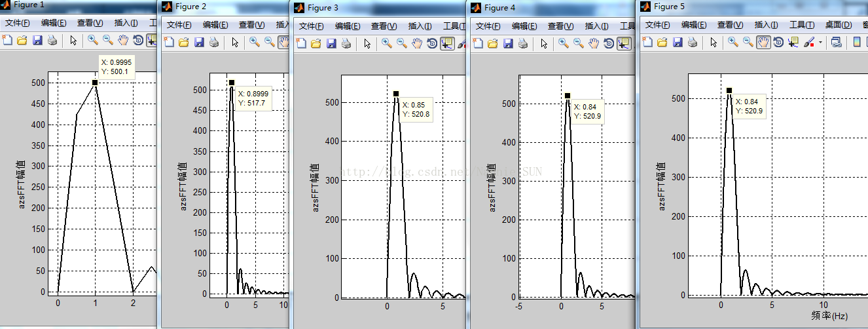Print Figure 4 using the printer icon

[x=524, y=43]
